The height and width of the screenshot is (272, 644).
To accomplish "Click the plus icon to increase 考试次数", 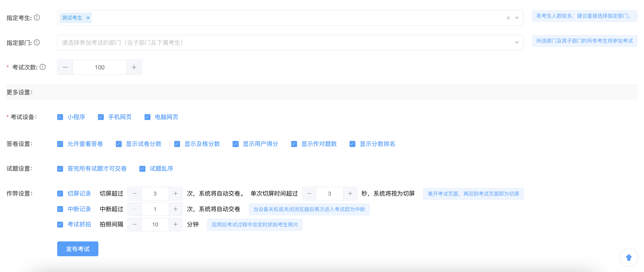I will point(134,67).
